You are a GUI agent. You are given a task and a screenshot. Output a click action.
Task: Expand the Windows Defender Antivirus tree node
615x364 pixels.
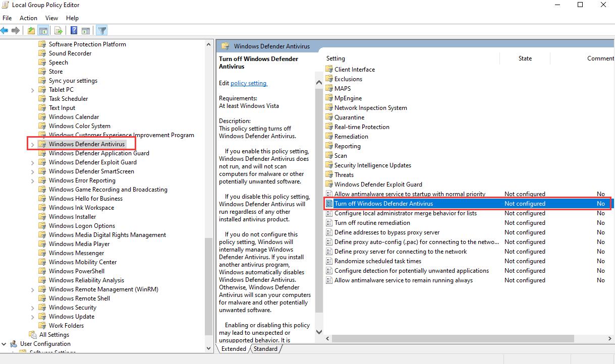point(33,144)
